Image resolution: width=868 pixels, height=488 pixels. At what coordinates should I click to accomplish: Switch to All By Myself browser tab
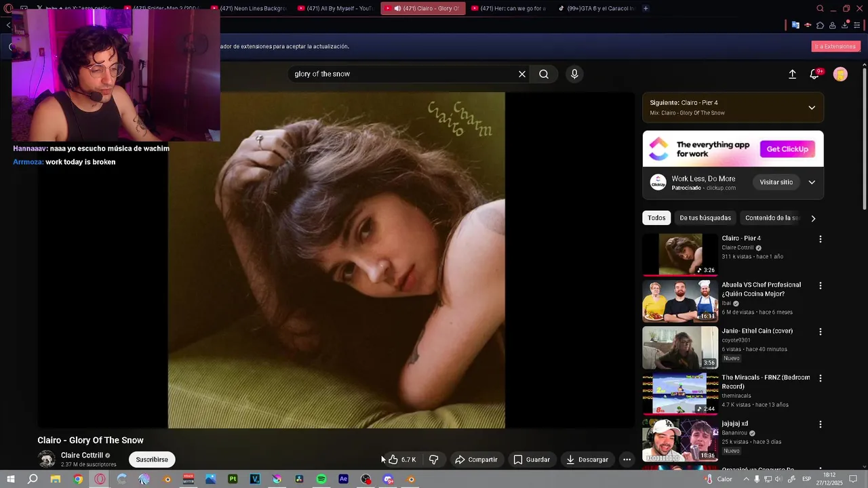pyautogui.click(x=335, y=8)
